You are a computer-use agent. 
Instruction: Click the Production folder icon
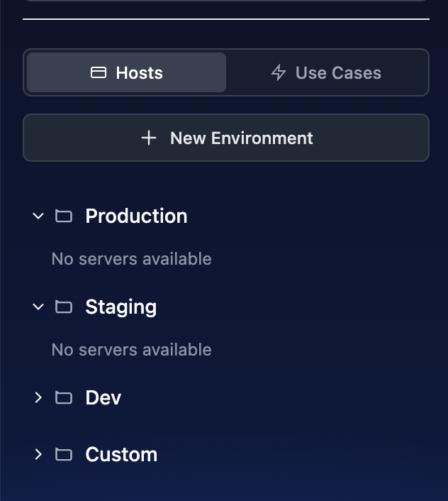[x=64, y=216]
